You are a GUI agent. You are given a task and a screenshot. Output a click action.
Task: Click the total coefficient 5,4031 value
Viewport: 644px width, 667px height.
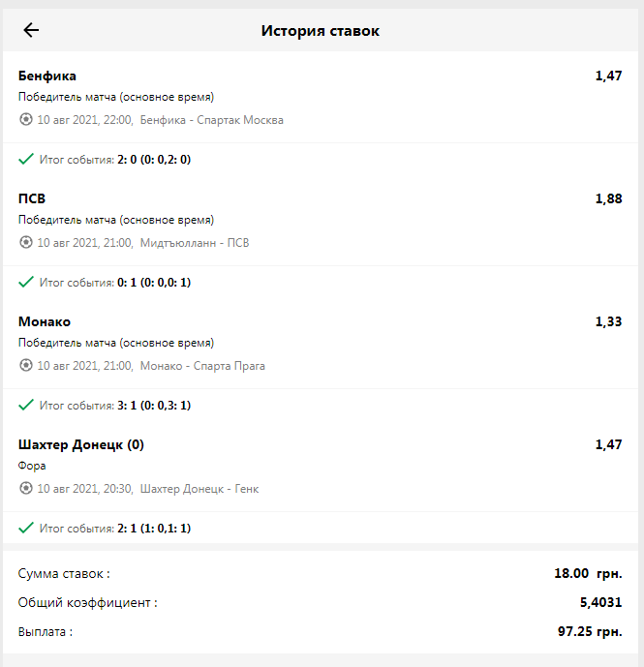pos(600,602)
